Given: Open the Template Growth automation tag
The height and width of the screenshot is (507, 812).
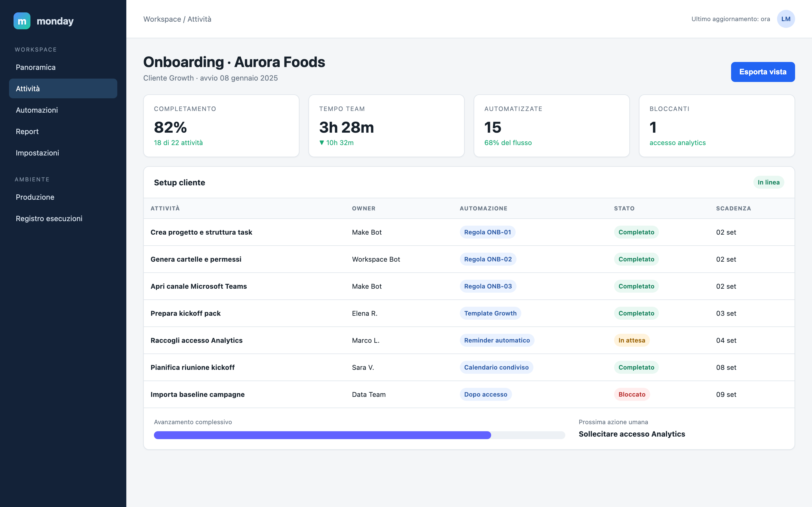Looking at the screenshot, I should click(x=490, y=313).
